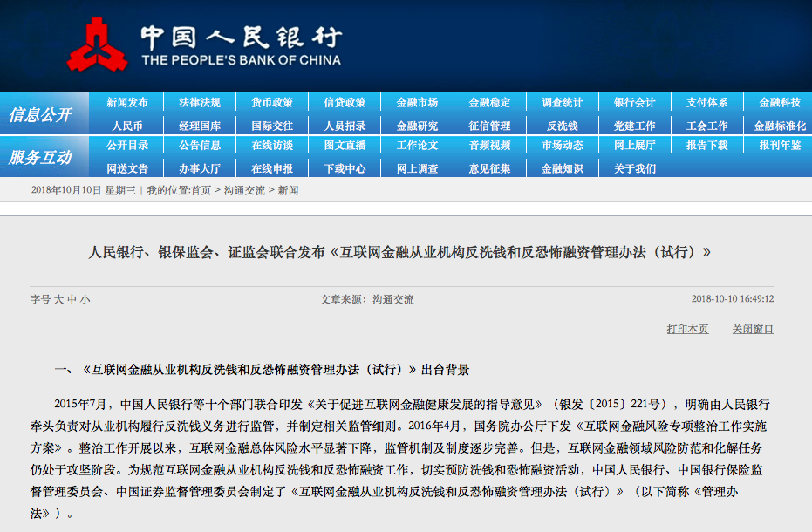Set font size to 小
Screen dimensions: 812x532
85,299
